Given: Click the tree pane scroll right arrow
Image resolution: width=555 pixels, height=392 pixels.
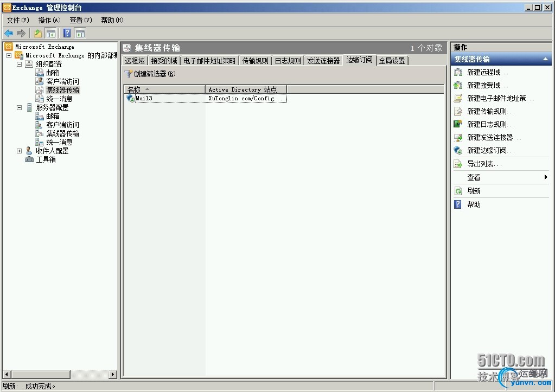Looking at the screenshot, I should tap(113, 374).
